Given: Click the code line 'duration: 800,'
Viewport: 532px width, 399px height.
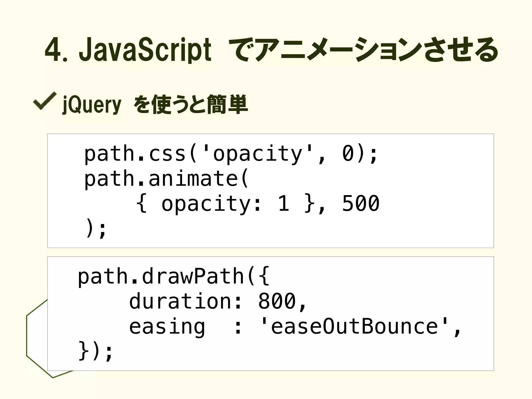Looking at the screenshot, I should (218, 301).
